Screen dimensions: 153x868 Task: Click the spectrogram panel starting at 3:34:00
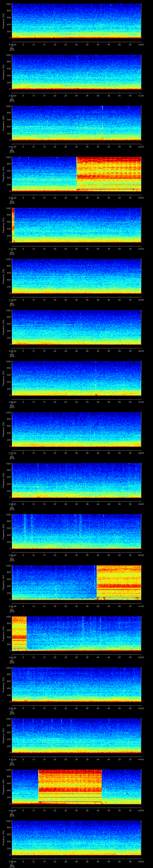click(x=76, y=276)
